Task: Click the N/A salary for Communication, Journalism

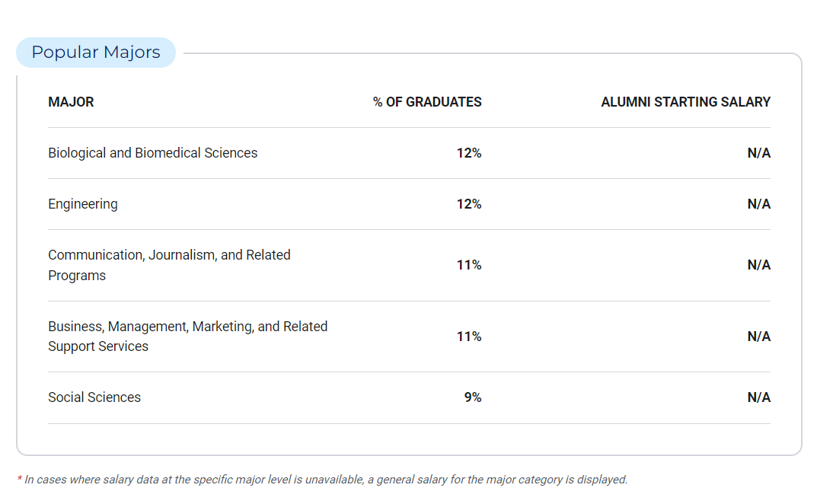Action: click(x=758, y=265)
